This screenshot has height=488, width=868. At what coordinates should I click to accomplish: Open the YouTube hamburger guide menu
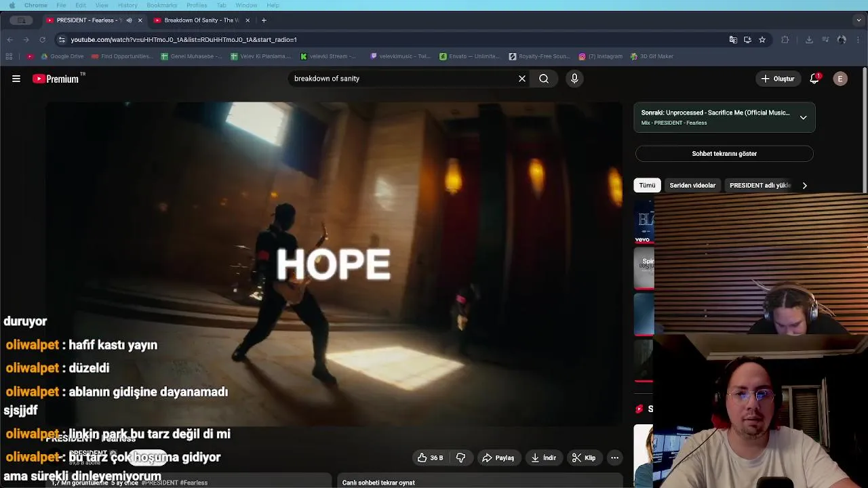(16, 79)
